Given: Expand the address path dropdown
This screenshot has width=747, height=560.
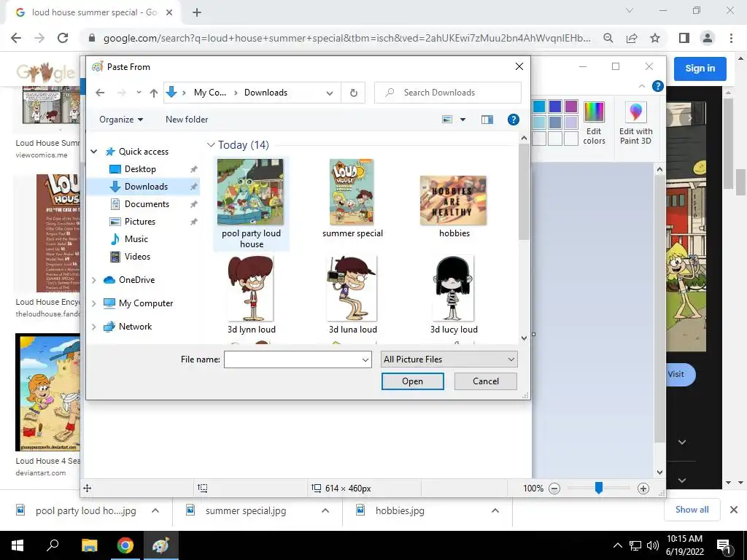Looking at the screenshot, I should [x=329, y=93].
